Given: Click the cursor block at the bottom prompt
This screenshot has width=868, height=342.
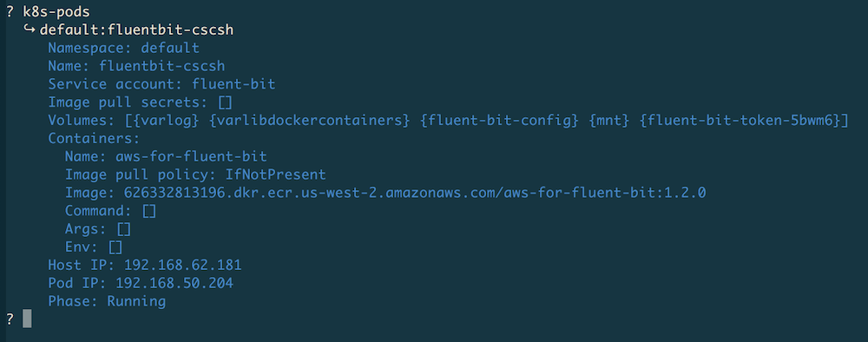Looking at the screenshot, I should point(27,319).
